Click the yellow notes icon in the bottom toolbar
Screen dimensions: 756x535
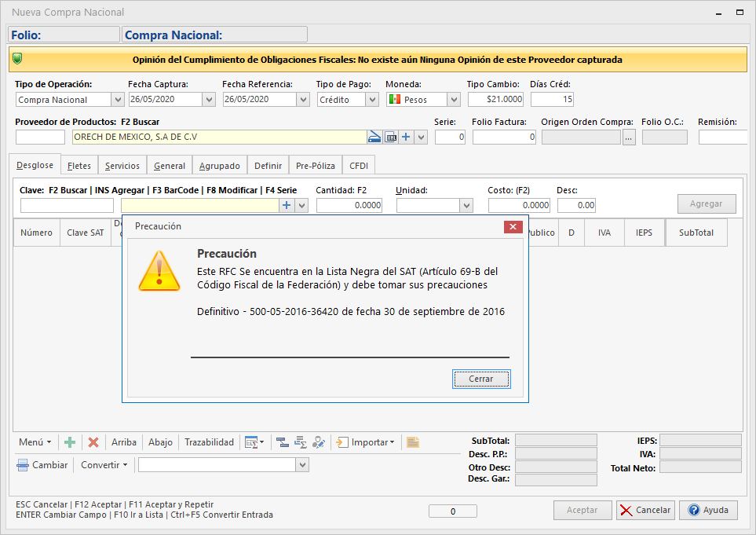pyautogui.click(x=413, y=442)
